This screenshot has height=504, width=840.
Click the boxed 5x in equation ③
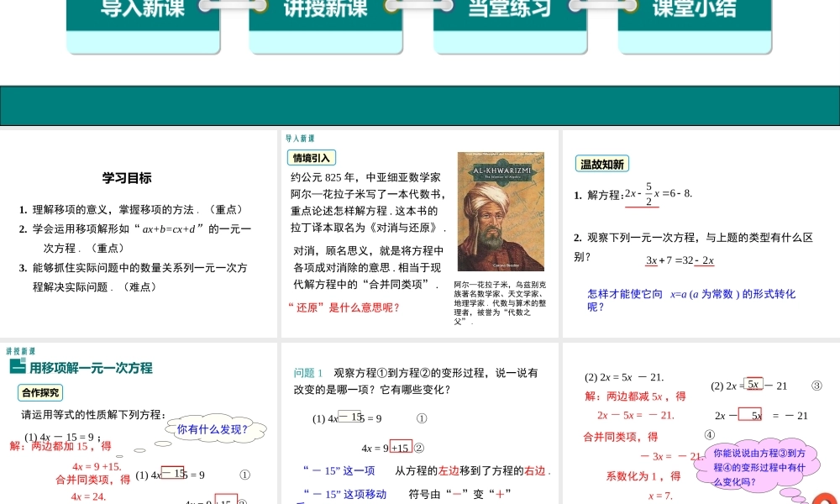pyautogui.click(x=753, y=384)
